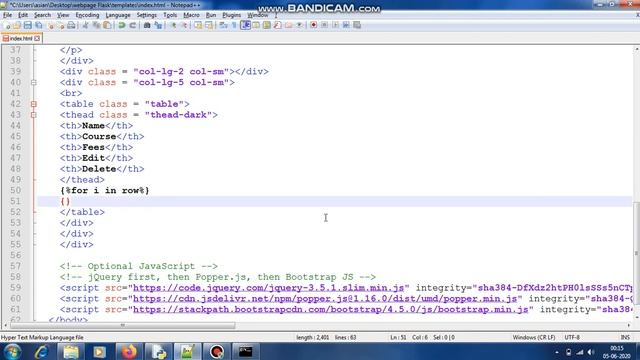
Task: Open the User Defined Language icon
Action: pyautogui.click(x=256, y=25)
